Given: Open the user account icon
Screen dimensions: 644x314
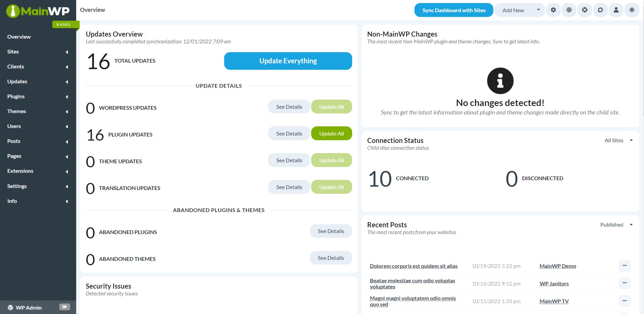Looking at the screenshot, I should coord(616,10).
